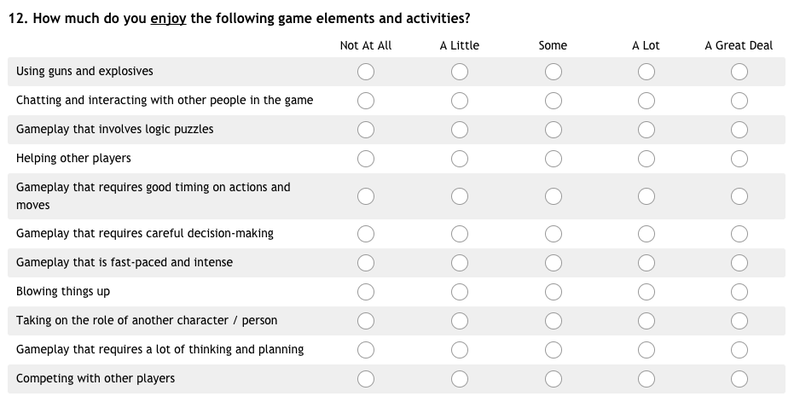The width and height of the screenshot is (800, 408).
Task: Mark fast-paced and intense gameplay as 'A Lot'
Action: pyautogui.click(x=646, y=263)
